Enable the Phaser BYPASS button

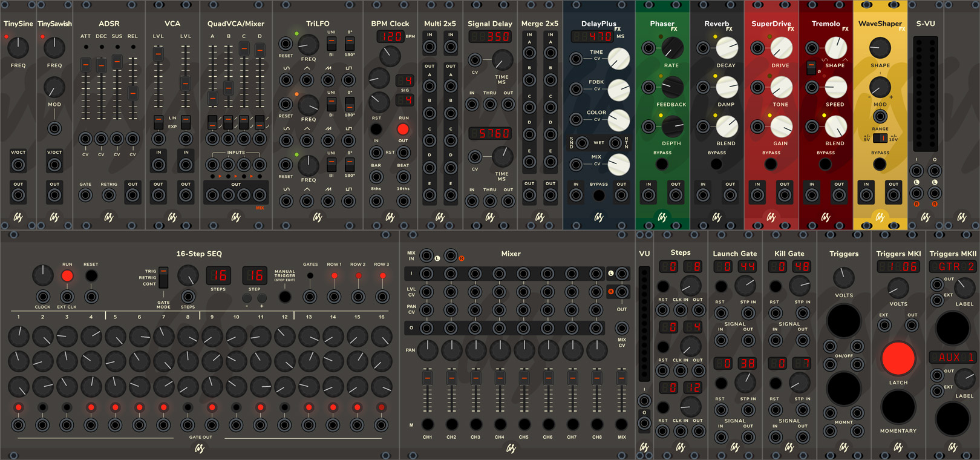(x=662, y=163)
